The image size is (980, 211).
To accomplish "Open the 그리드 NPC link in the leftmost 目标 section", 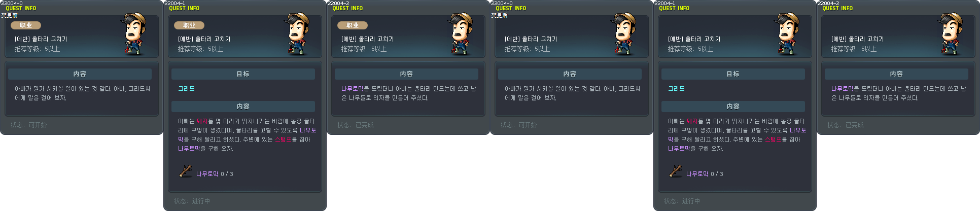I will point(186,89).
